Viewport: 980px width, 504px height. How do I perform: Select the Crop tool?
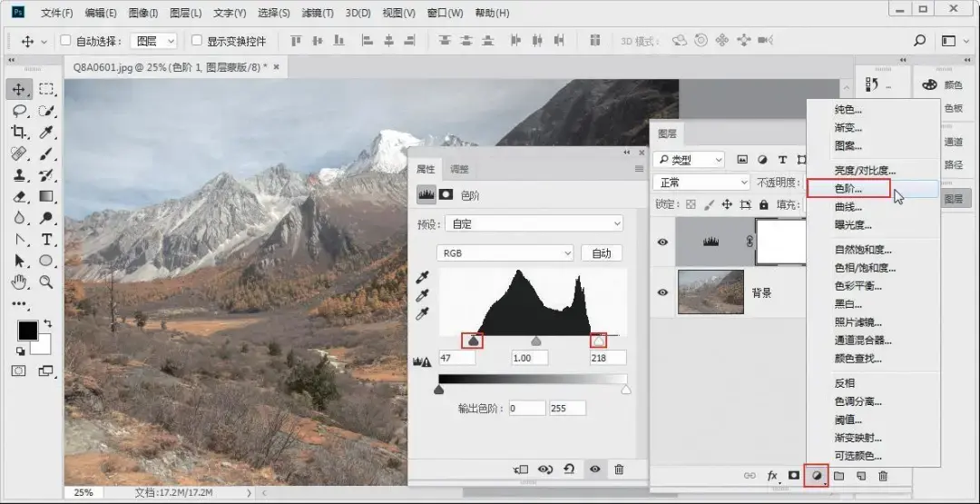pos(18,132)
